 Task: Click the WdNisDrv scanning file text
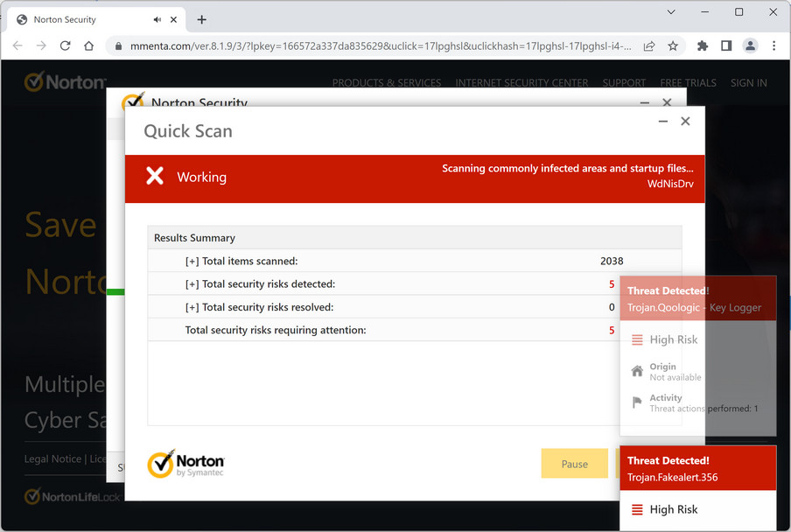pyautogui.click(x=670, y=184)
